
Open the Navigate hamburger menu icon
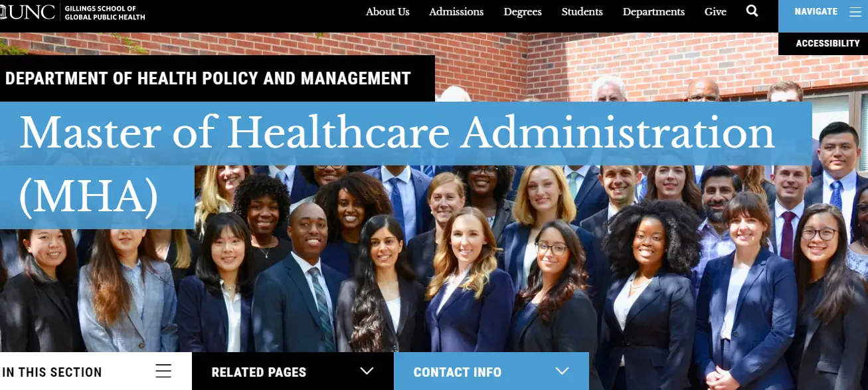click(855, 12)
